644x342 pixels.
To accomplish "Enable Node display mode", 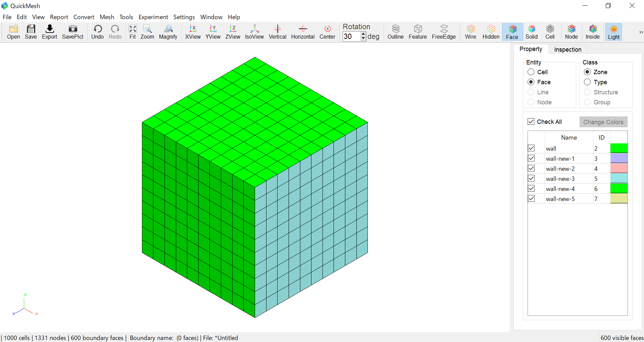I will pos(572,32).
